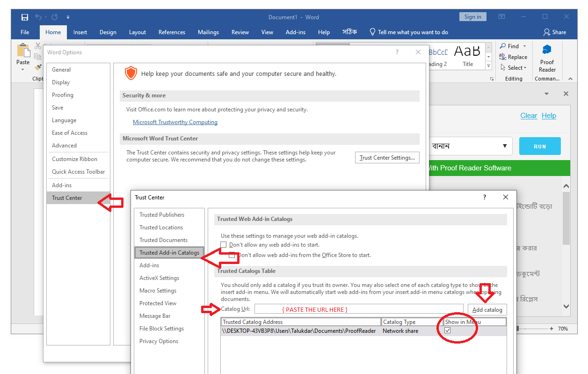Click the Paste icon
588x374 pixels.
[22, 52]
